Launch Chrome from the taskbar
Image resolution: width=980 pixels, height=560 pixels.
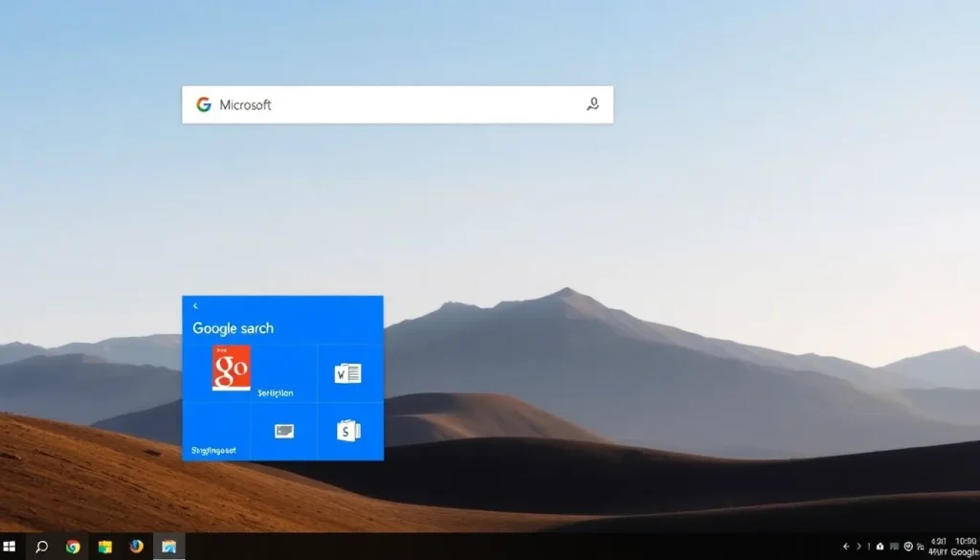coord(73,547)
